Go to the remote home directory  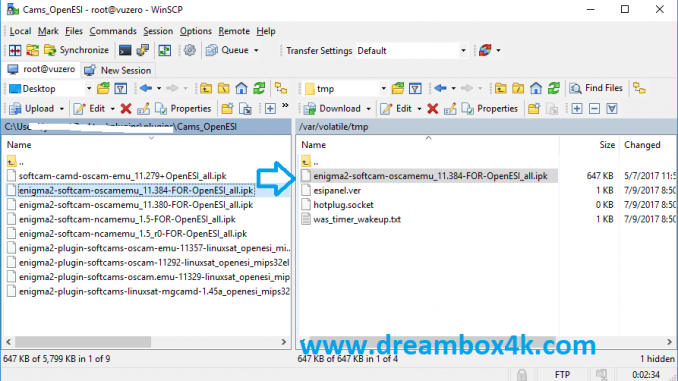pos(536,88)
